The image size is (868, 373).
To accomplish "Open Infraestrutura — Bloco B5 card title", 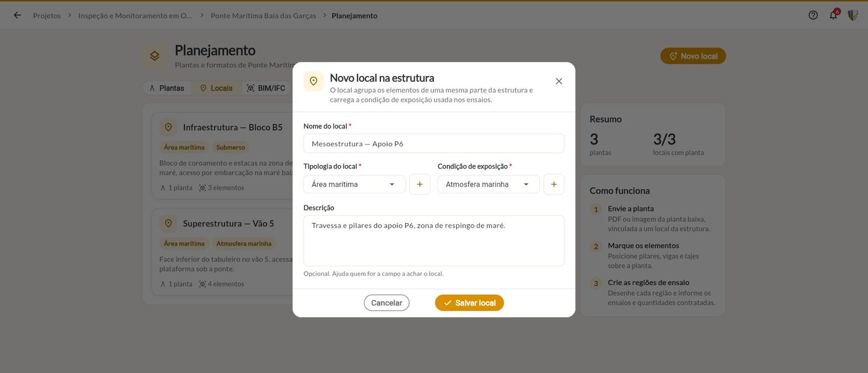I will coord(233,127).
